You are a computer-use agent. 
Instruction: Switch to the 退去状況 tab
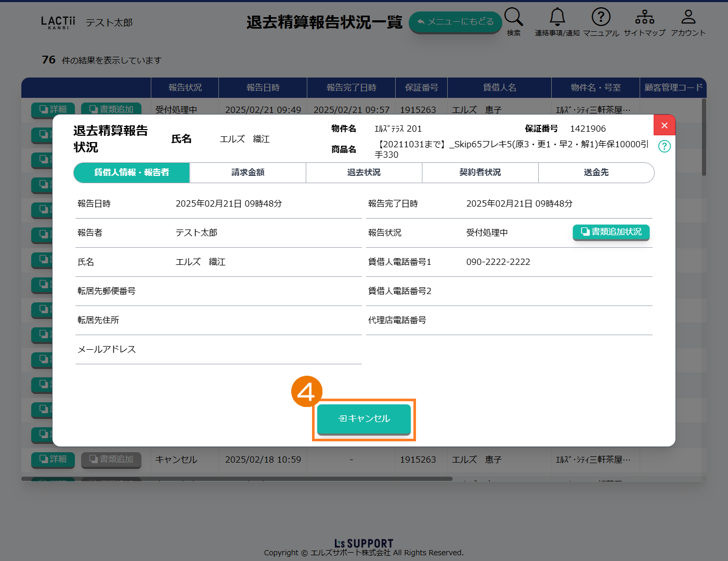363,173
